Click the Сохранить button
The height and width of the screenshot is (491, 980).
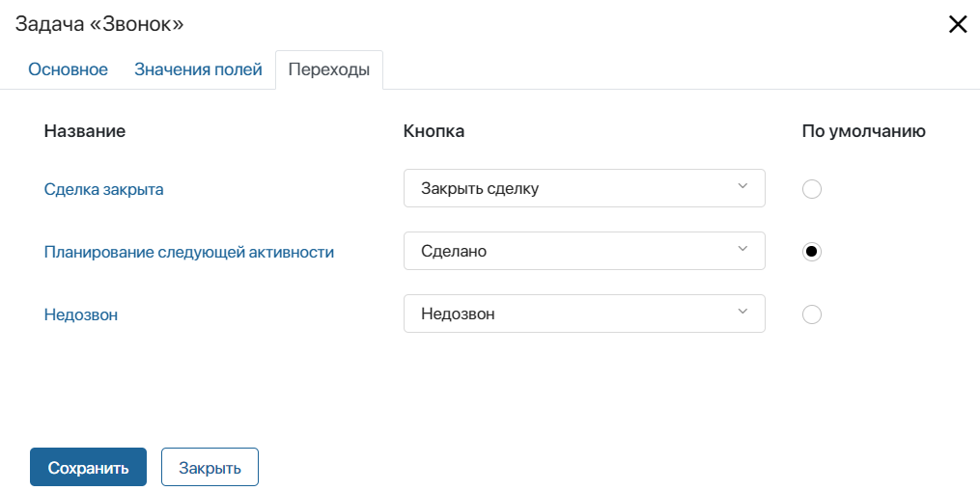point(88,467)
